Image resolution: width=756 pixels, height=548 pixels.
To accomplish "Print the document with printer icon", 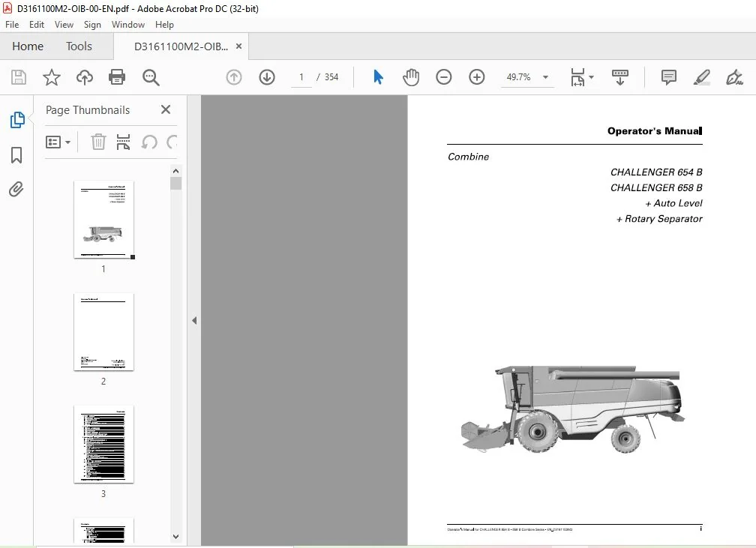I will pos(117,77).
